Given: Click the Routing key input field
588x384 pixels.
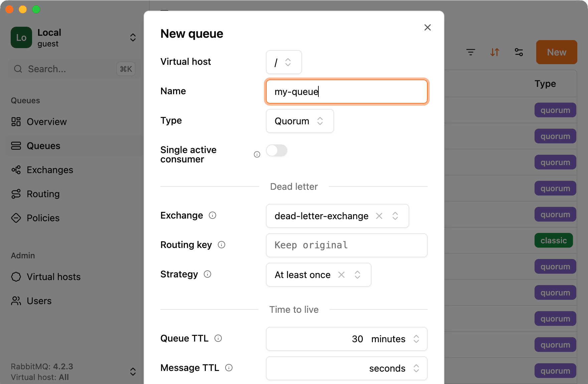Looking at the screenshot, I should point(346,245).
